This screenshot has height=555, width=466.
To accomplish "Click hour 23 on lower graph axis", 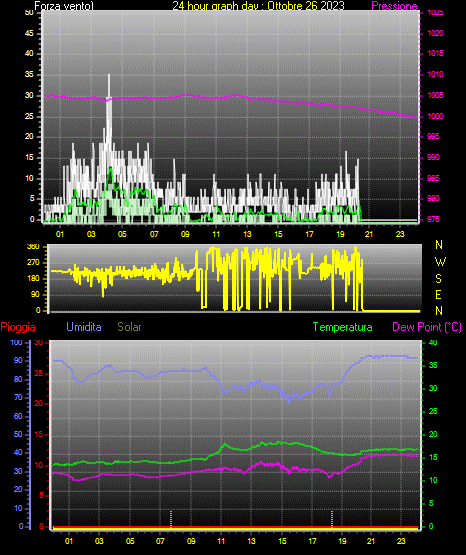I will [x=401, y=541].
